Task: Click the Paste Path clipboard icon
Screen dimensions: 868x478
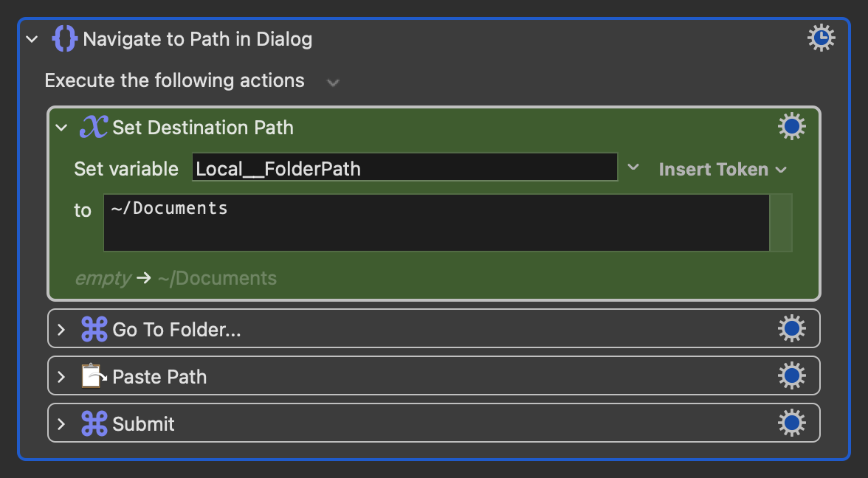Action: [x=94, y=376]
